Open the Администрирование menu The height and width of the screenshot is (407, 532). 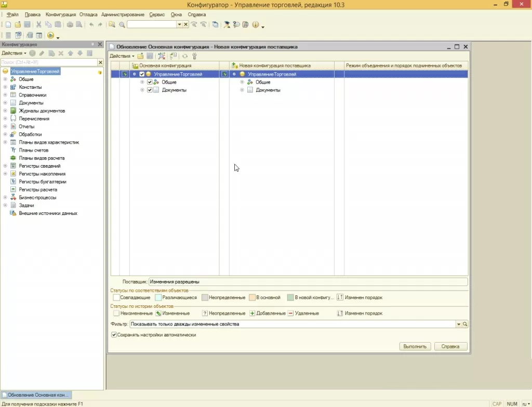point(123,15)
